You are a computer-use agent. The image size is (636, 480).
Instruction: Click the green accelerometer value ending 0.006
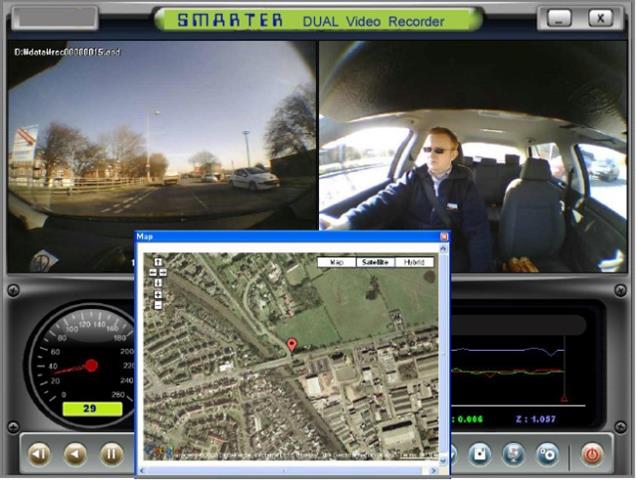click(467, 419)
